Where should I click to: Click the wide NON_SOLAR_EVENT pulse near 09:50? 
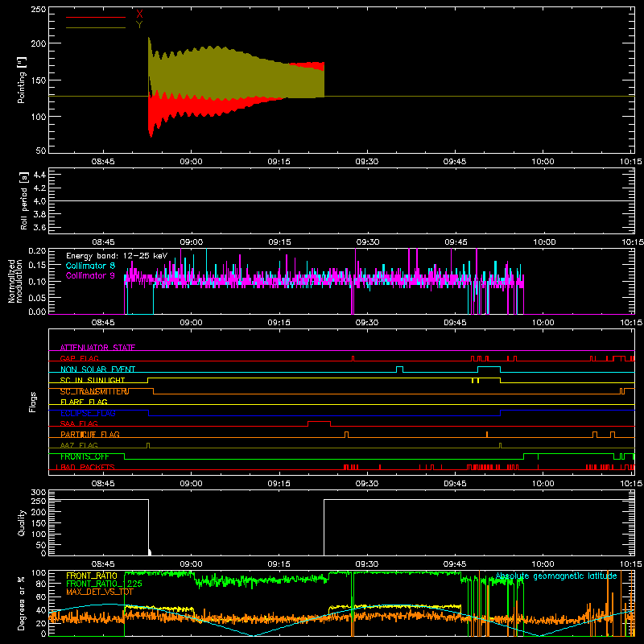coord(489,367)
